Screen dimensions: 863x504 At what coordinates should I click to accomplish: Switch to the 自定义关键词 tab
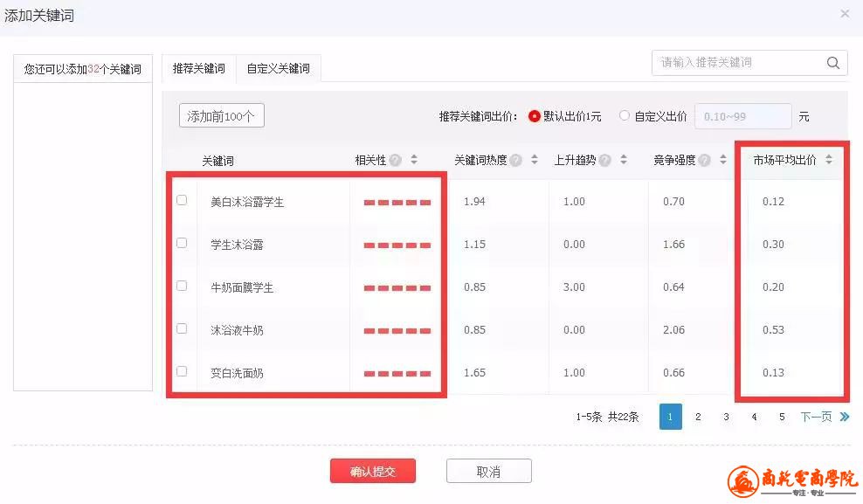click(278, 68)
